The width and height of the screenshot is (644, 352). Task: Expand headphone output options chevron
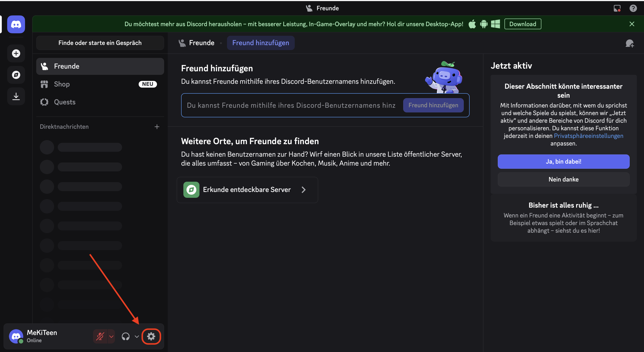pyautogui.click(x=137, y=336)
